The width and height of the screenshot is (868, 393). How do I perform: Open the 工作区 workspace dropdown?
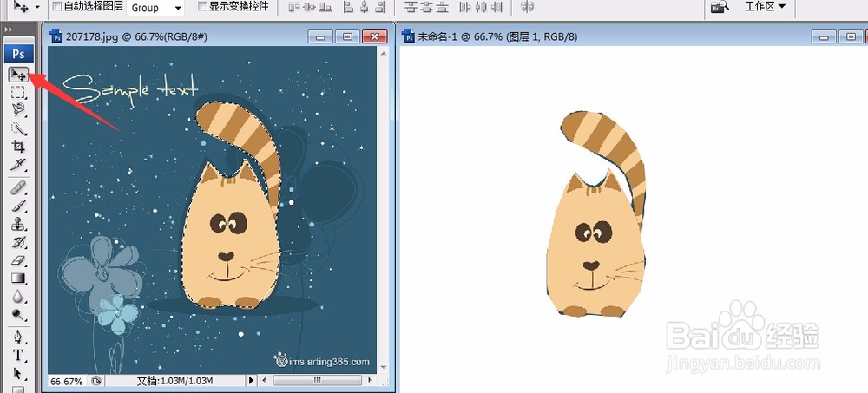765,7
